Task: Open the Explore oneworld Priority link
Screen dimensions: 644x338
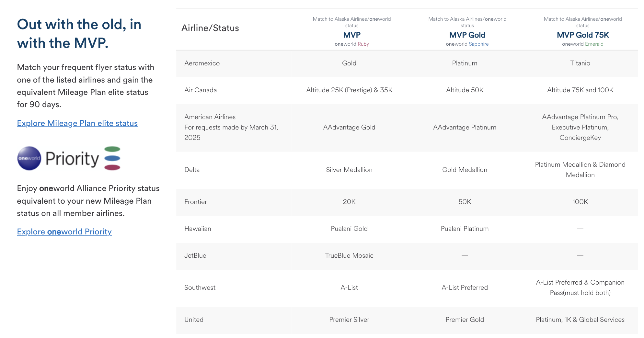Action: pyautogui.click(x=64, y=232)
